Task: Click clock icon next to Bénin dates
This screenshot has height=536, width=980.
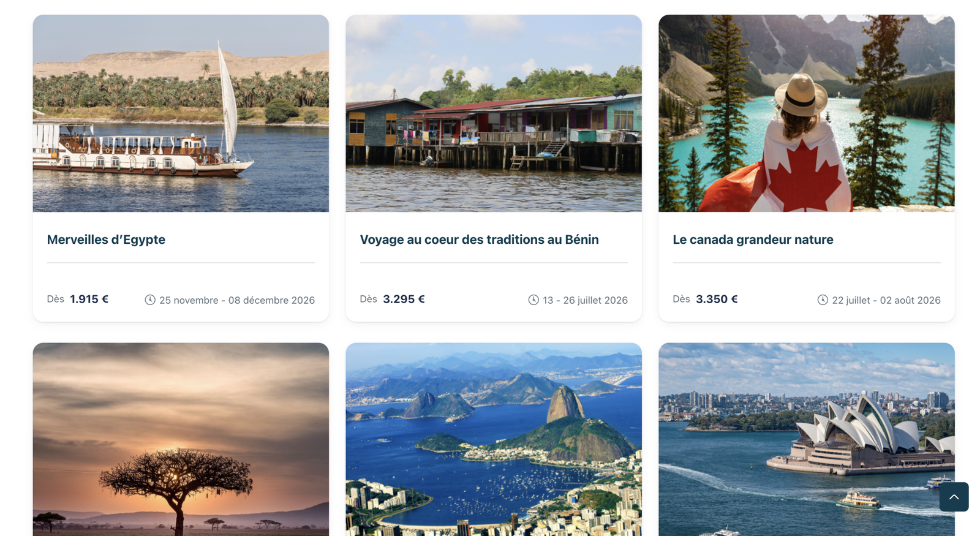Action: click(533, 300)
